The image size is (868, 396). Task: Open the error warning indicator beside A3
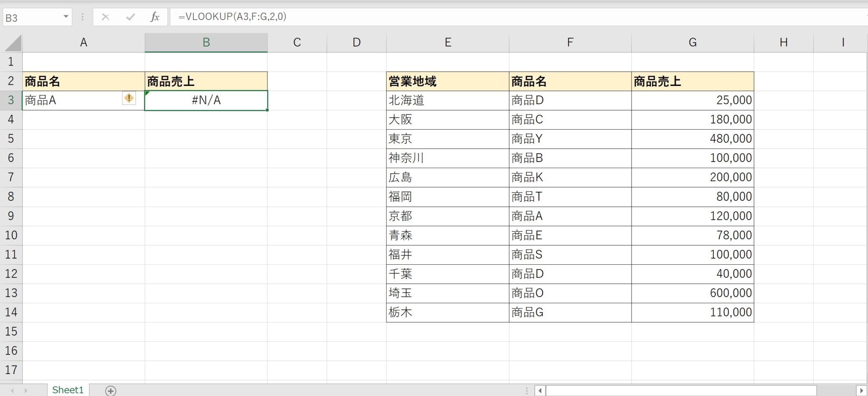[129, 99]
